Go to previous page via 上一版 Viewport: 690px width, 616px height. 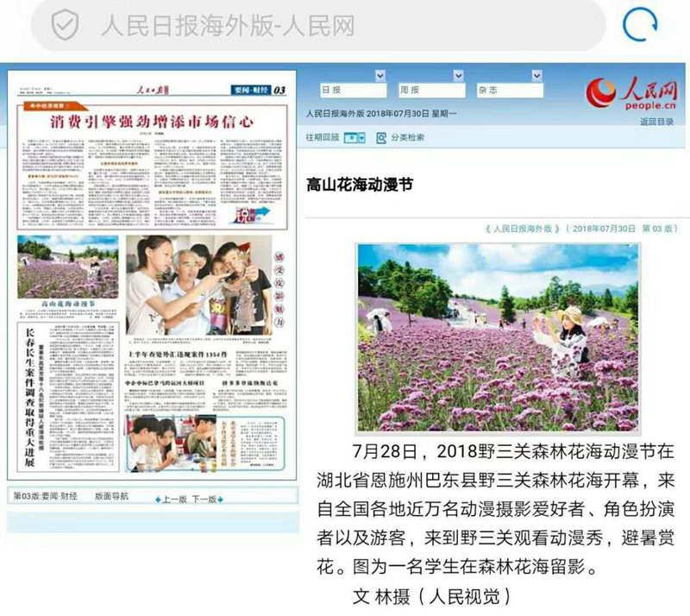click(174, 500)
